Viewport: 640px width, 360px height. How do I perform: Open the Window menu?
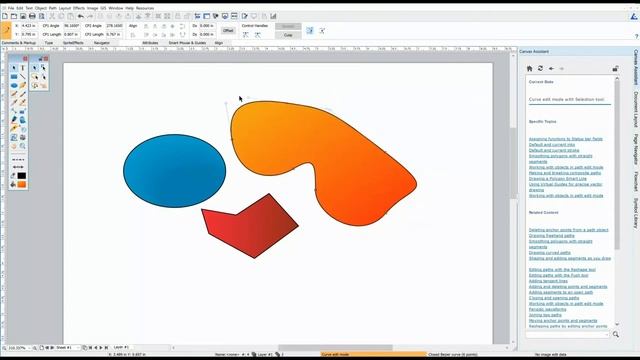pyautogui.click(x=116, y=8)
